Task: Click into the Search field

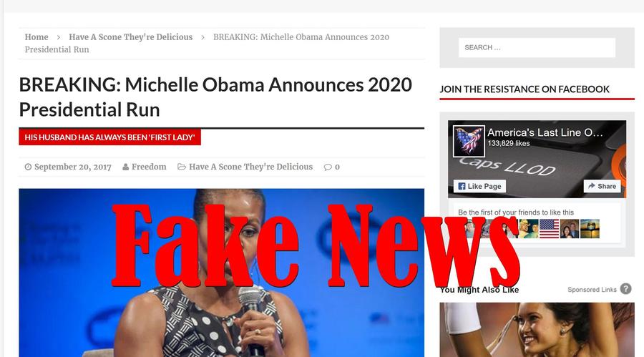Action: [x=537, y=48]
